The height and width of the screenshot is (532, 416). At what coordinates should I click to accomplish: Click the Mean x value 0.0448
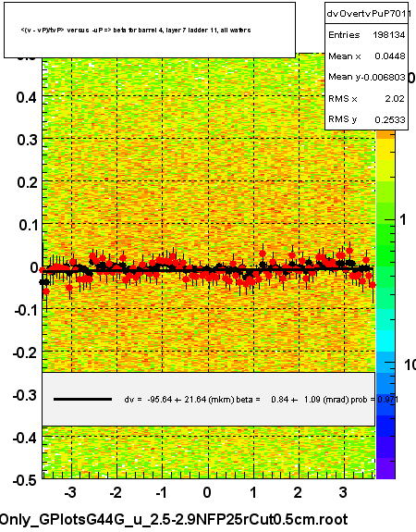point(389,56)
